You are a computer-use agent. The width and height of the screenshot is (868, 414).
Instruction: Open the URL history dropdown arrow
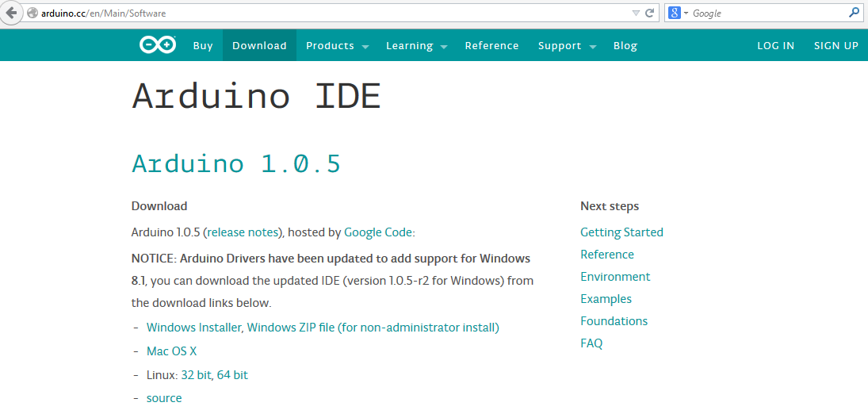pyautogui.click(x=636, y=13)
